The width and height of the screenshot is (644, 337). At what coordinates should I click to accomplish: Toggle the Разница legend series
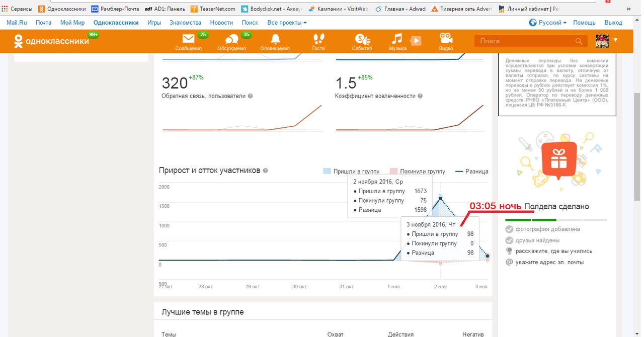[x=471, y=172]
